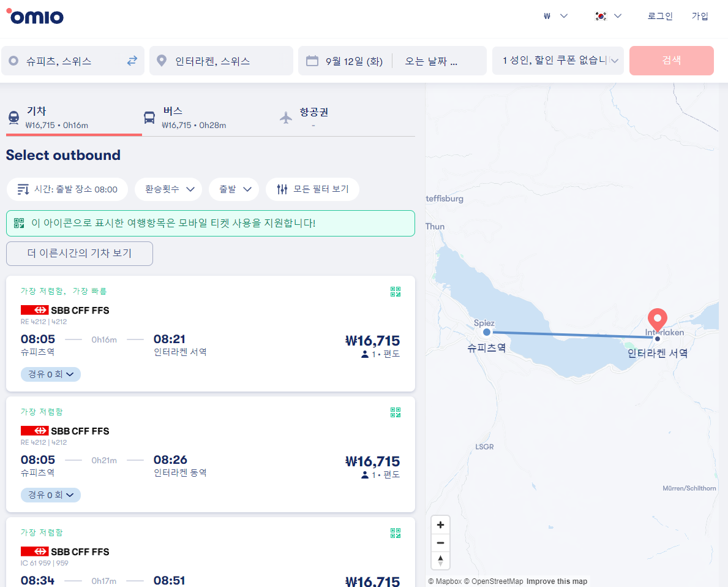Click 로그인 login link

click(660, 16)
